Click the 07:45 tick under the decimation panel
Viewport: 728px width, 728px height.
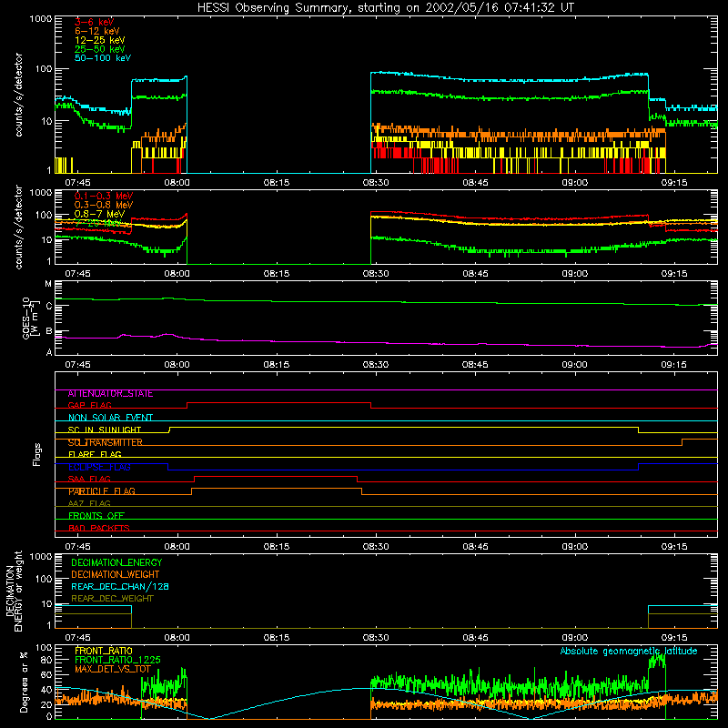[x=77, y=638]
